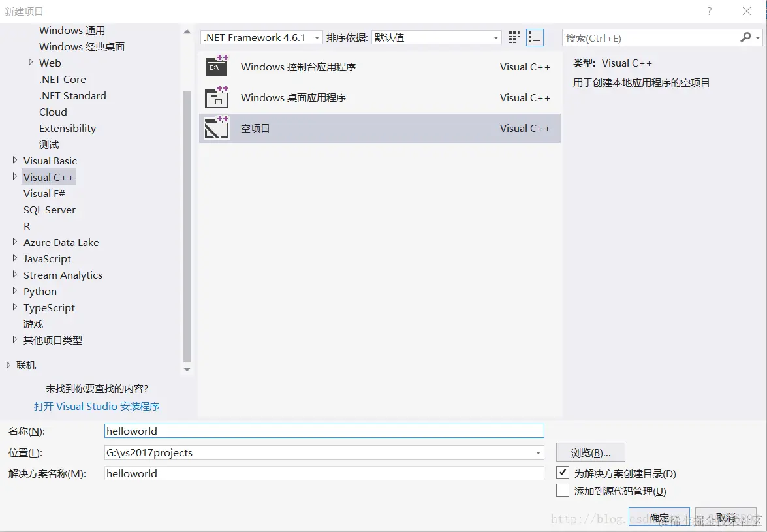Expand the TypeScript node
The width and height of the screenshot is (767, 532).
[14, 307]
